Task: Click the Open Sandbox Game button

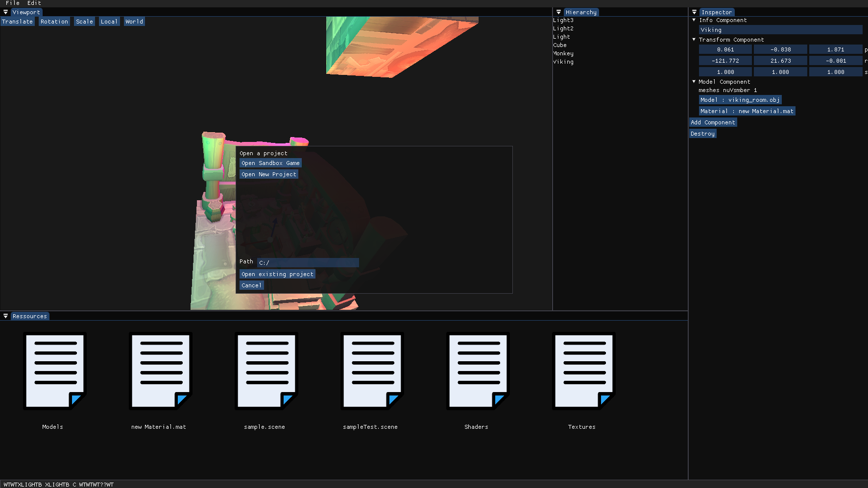Action: point(270,163)
